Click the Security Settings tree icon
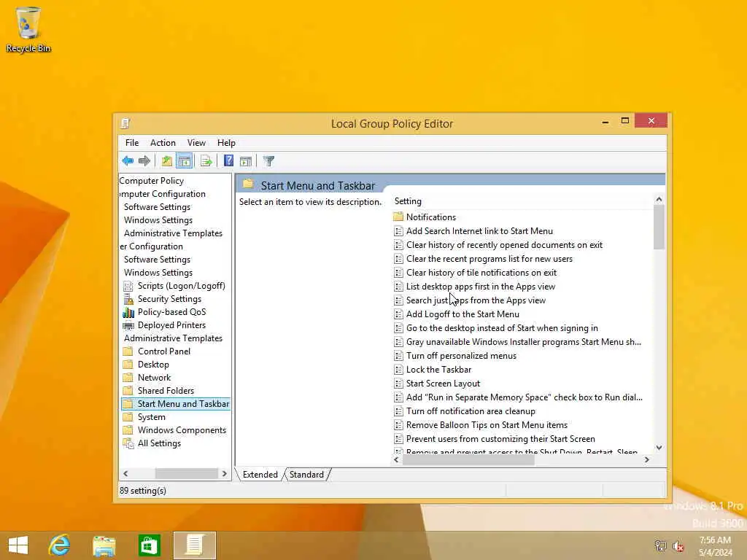 pos(128,299)
